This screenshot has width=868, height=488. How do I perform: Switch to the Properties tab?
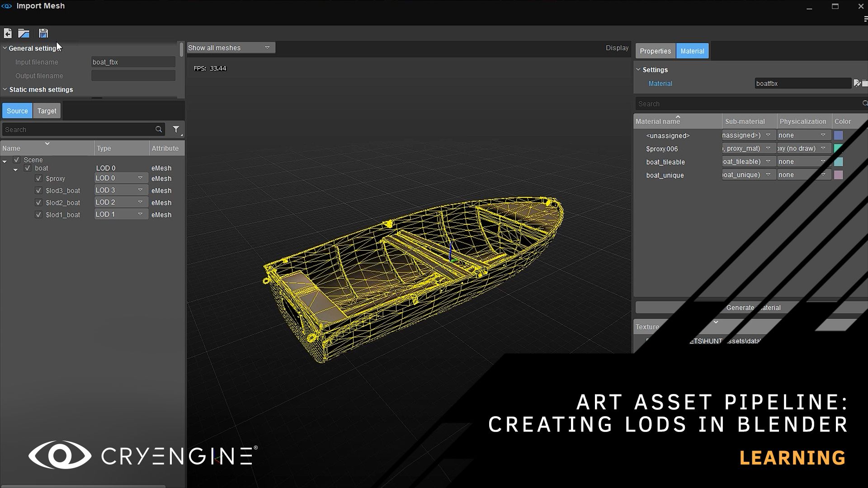coord(655,51)
